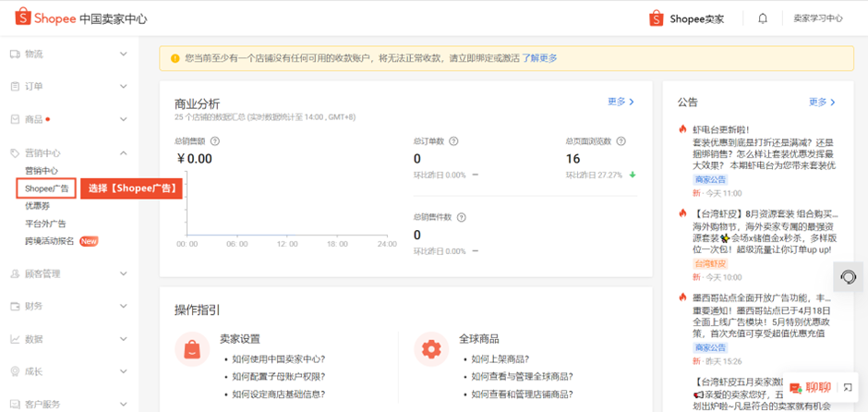Click the ¥0.00 total sales value
868x412 pixels.
click(x=194, y=159)
